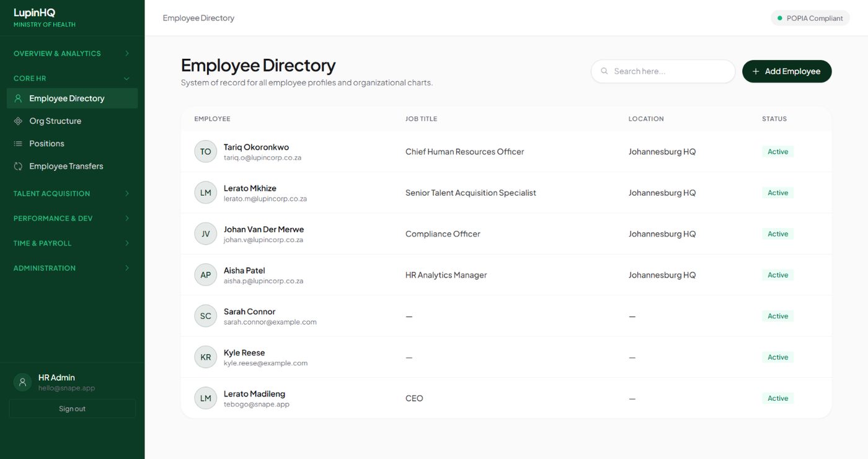Select Lerato Mkhize name
Screen dimensions: 868x459
(250, 188)
